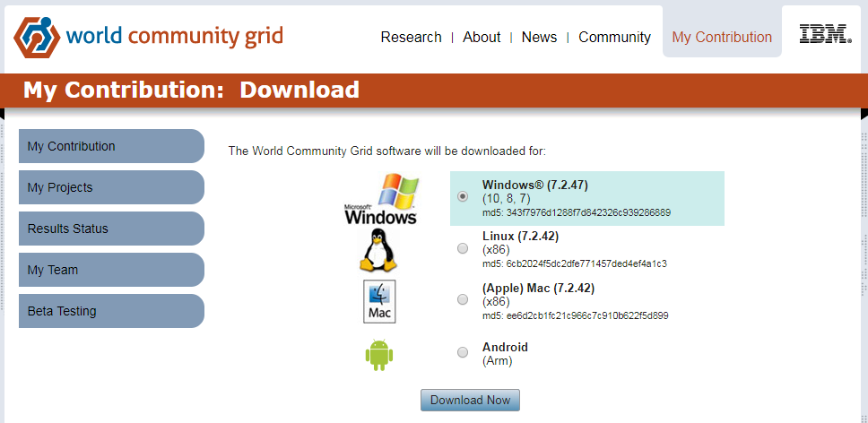Screen dimensions: 868x423
Task: Open the My Contribution top tab
Action: point(722,37)
